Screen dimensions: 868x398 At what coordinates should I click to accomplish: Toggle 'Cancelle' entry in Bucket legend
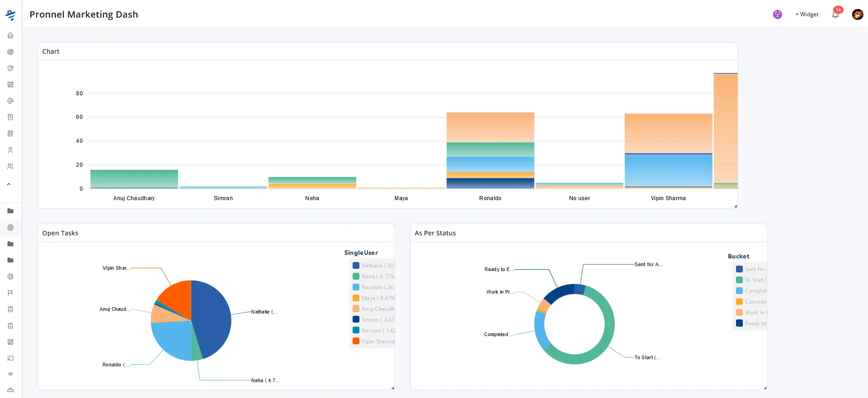pyautogui.click(x=751, y=302)
